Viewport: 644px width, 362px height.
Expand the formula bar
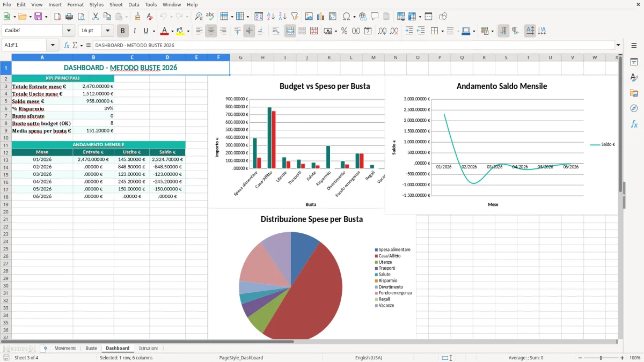(618, 46)
